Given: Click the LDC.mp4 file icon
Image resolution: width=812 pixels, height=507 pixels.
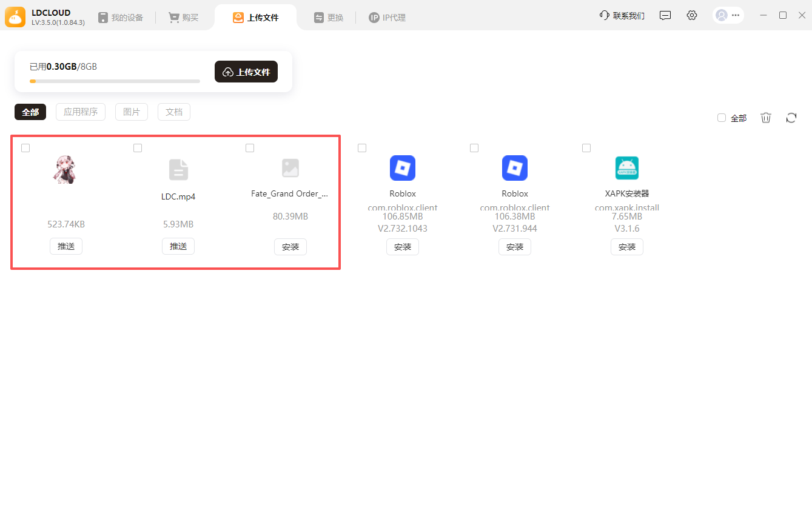Looking at the screenshot, I should (x=178, y=170).
